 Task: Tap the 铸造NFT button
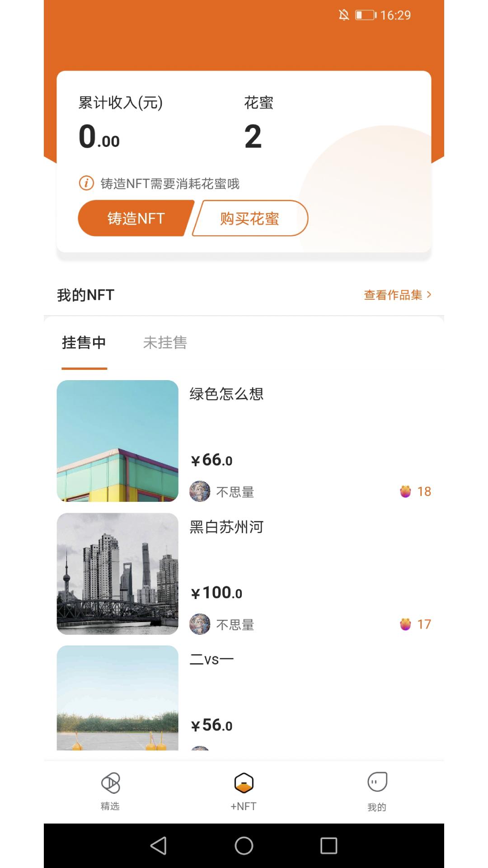click(x=136, y=218)
